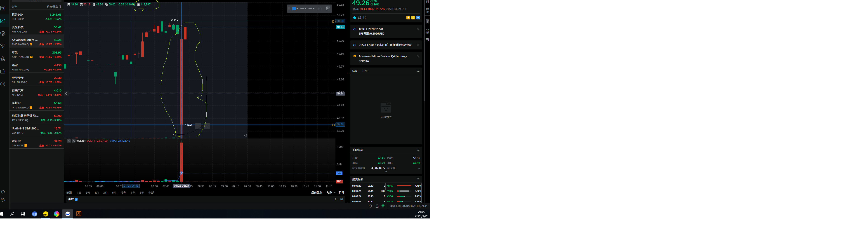Open 对数 scale dropdown

(x=331, y=193)
